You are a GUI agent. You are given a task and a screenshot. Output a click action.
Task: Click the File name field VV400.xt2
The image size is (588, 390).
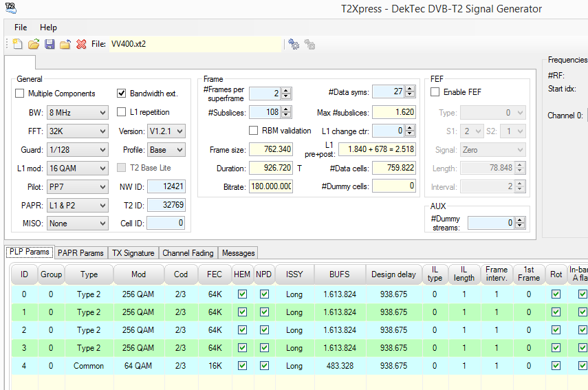195,44
